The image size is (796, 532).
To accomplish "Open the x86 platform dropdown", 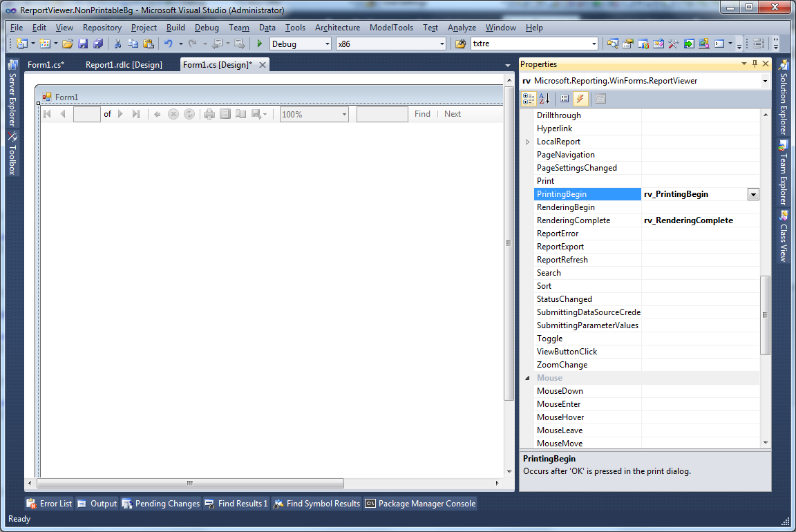I will 442,44.
